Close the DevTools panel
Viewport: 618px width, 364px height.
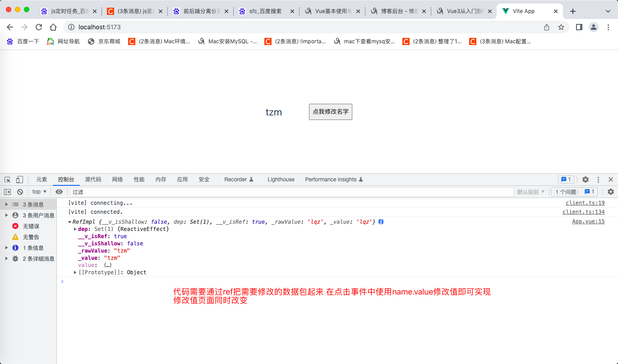point(611,180)
